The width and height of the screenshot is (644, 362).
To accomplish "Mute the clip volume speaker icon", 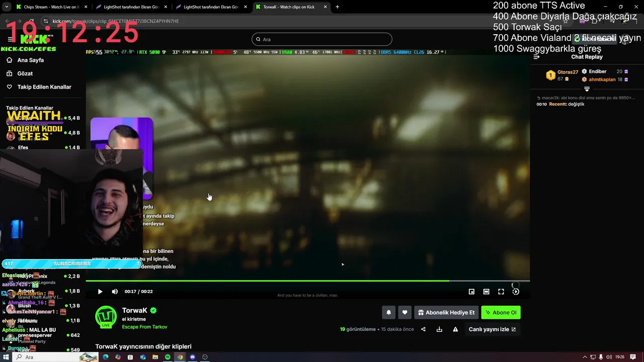I will pyautogui.click(x=115, y=292).
